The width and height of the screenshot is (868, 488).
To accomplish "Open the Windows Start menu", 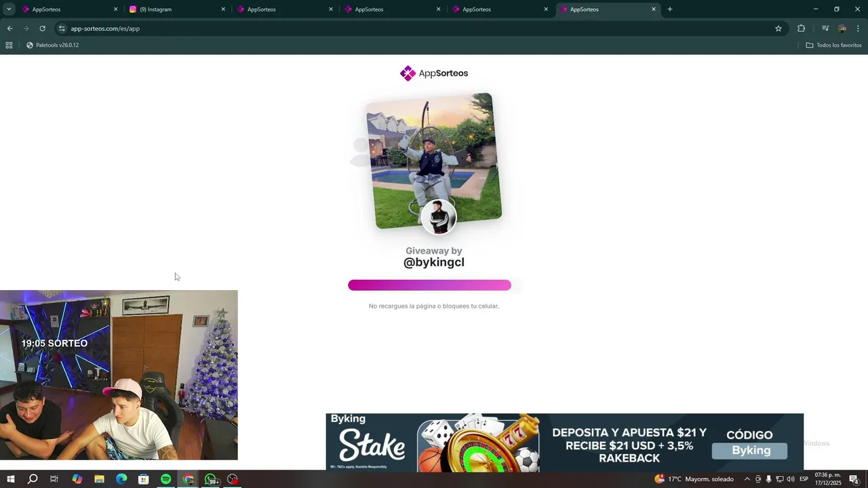I will [x=11, y=479].
